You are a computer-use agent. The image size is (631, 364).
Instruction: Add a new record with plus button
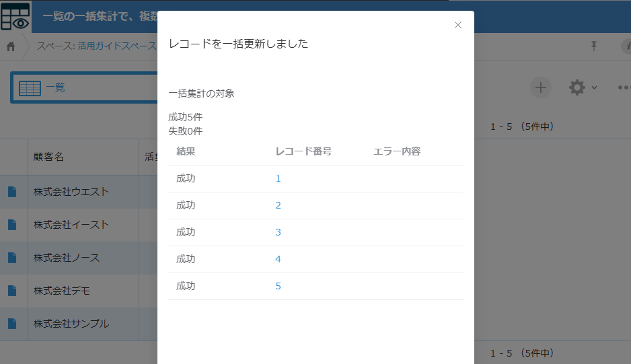click(x=541, y=87)
